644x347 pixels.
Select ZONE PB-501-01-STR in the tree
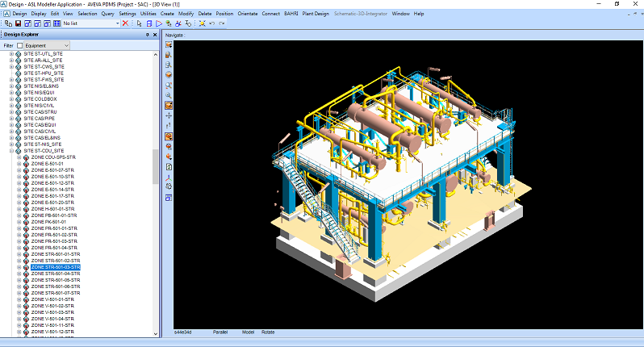[54, 215]
